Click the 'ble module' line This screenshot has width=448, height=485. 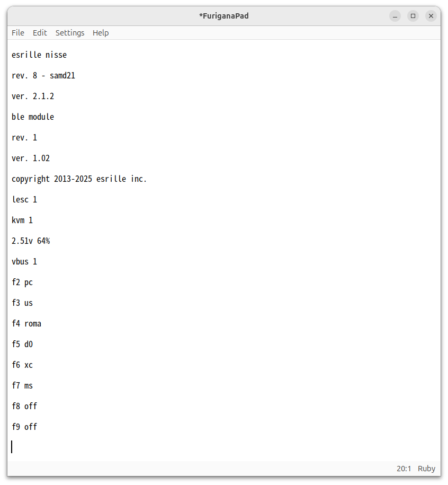(x=33, y=117)
